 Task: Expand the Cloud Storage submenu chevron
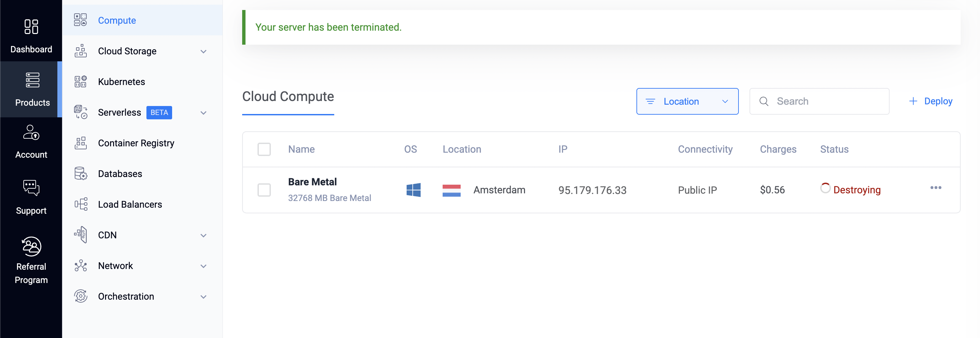(x=203, y=51)
